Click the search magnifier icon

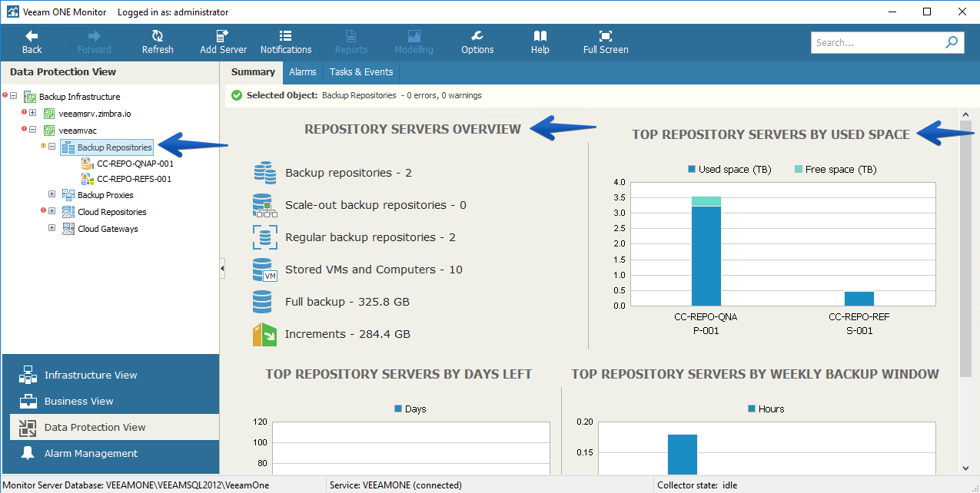pos(952,42)
